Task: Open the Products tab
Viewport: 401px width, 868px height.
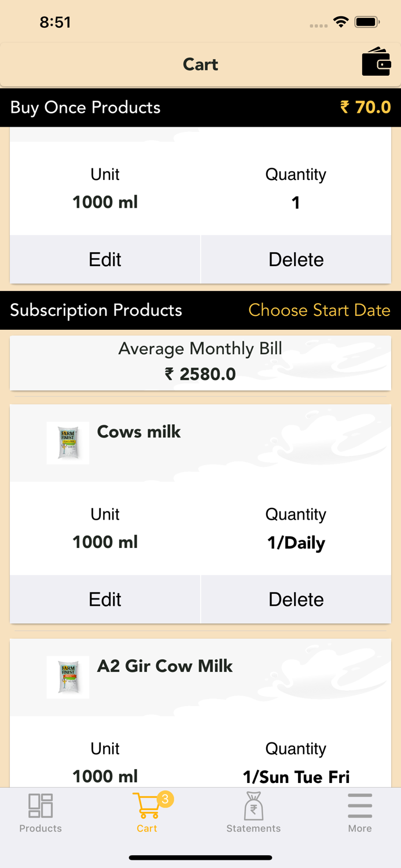Action: [x=41, y=812]
